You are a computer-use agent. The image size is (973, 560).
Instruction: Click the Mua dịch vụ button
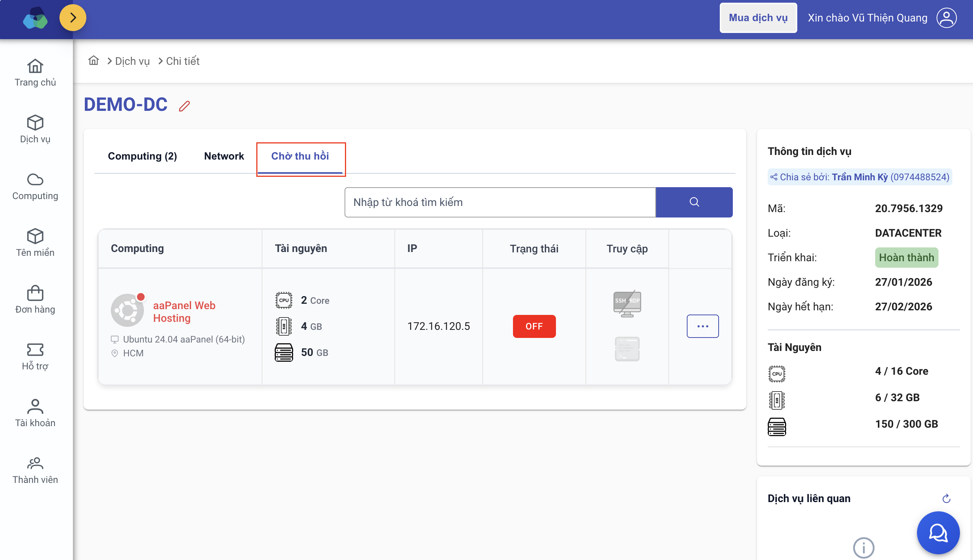757,18
